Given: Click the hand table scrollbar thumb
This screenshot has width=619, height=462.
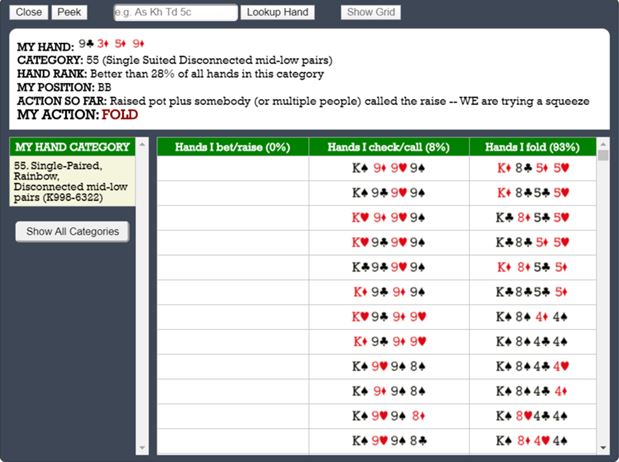Looking at the screenshot, I should [x=603, y=155].
